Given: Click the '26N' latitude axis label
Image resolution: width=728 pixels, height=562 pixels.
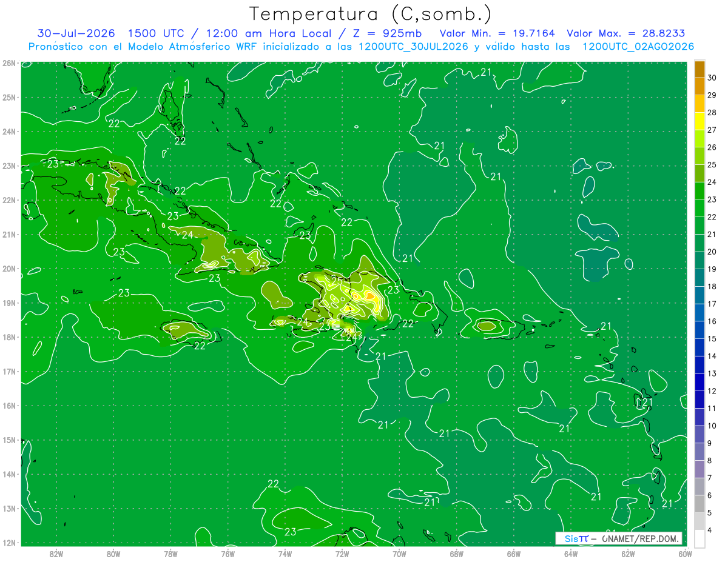Looking at the screenshot, I should pos(9,63).
